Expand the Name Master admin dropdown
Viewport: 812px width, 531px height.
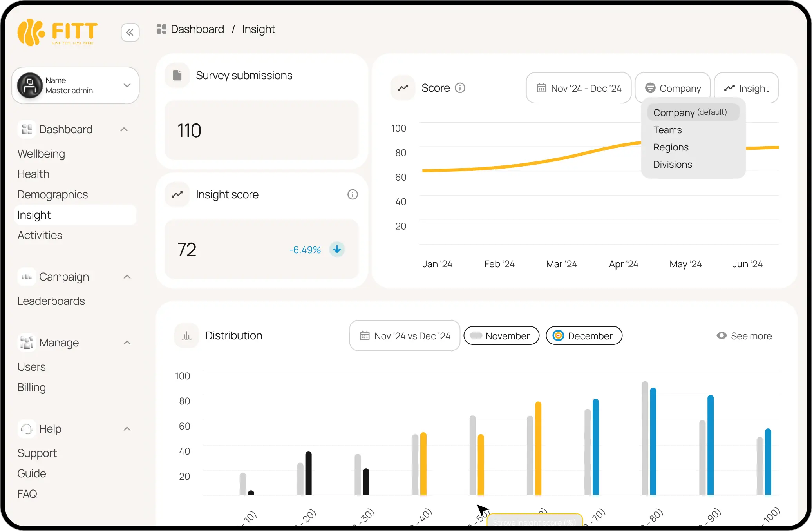127,85
